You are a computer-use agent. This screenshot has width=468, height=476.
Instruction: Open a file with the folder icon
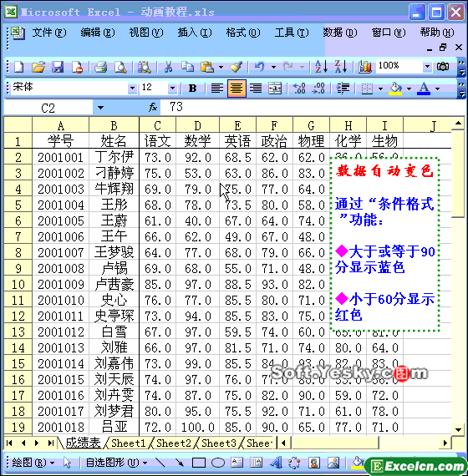[x=38, y=67]
